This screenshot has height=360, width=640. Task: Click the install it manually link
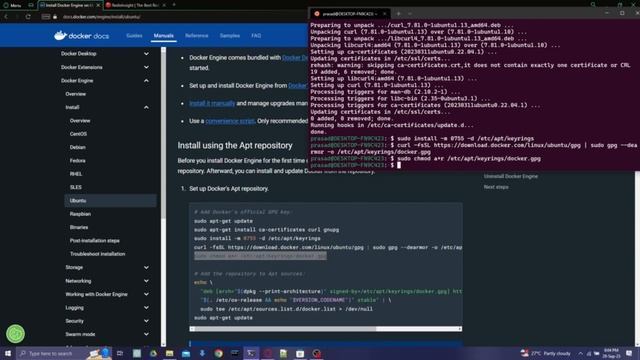pos(212,103)
